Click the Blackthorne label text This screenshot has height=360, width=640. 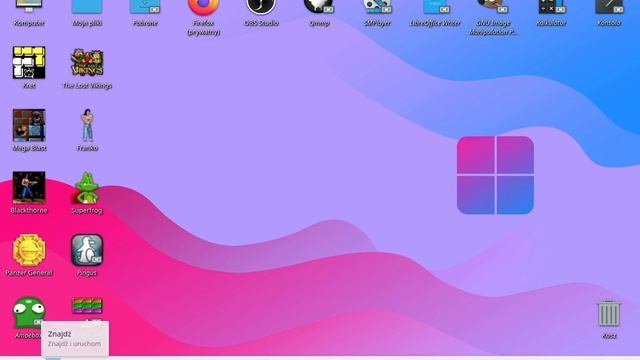click(29, 210)
